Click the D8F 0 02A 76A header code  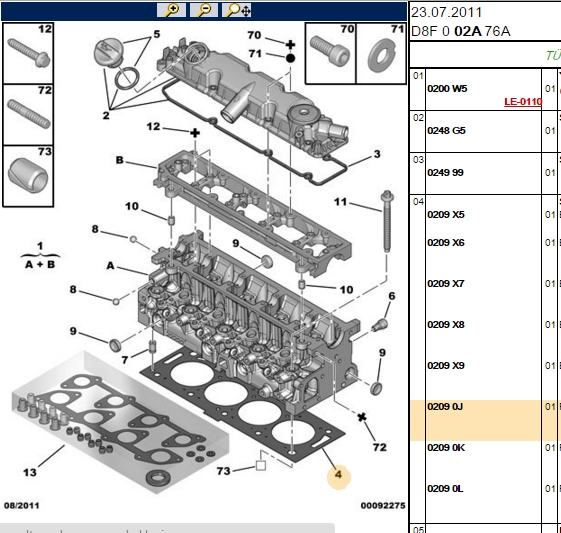click(460, 31)
